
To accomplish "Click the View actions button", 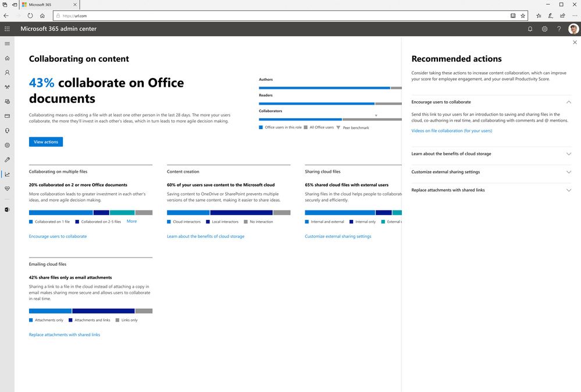I will click(46, 142).
